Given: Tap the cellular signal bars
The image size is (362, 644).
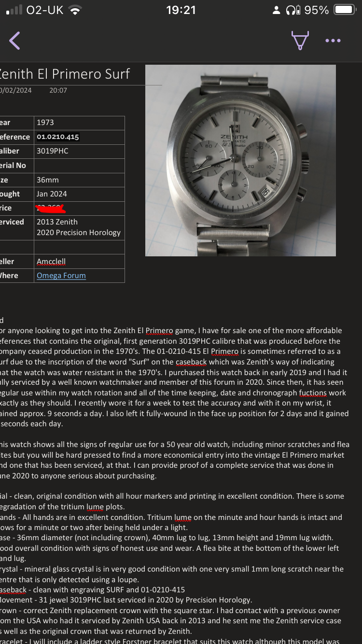Looking at the screenshot, I should point(14,10).
